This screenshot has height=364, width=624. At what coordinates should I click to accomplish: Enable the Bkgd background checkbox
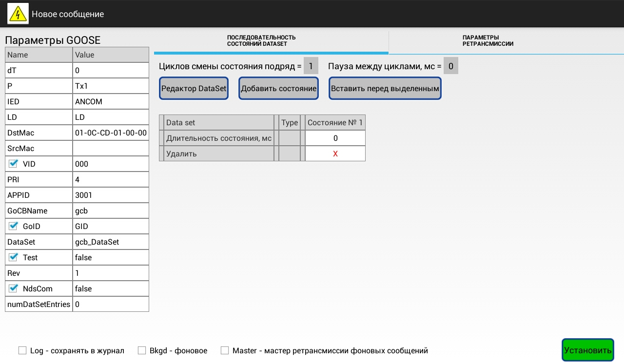tap(142, 350)
